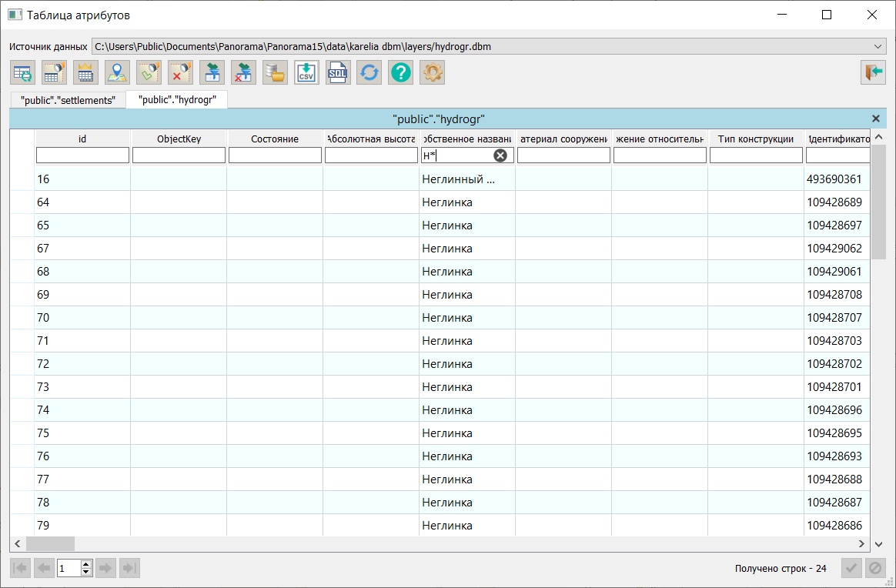Screen dimensions: 896x588
Task: Clear the Н* filter with the X button
Action: (x=500, y=155)
